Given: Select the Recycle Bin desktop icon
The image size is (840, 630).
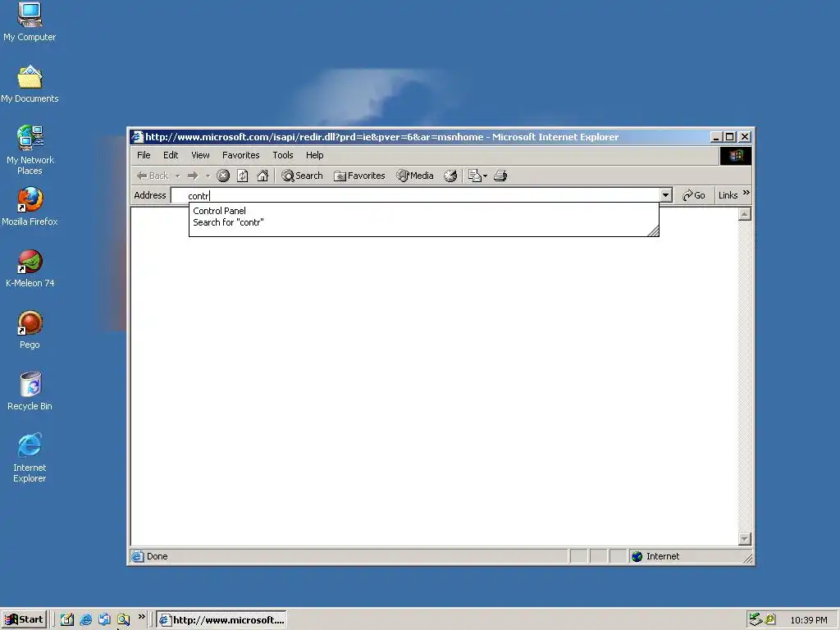Looking at the screenshot, I should pos(30,391).
